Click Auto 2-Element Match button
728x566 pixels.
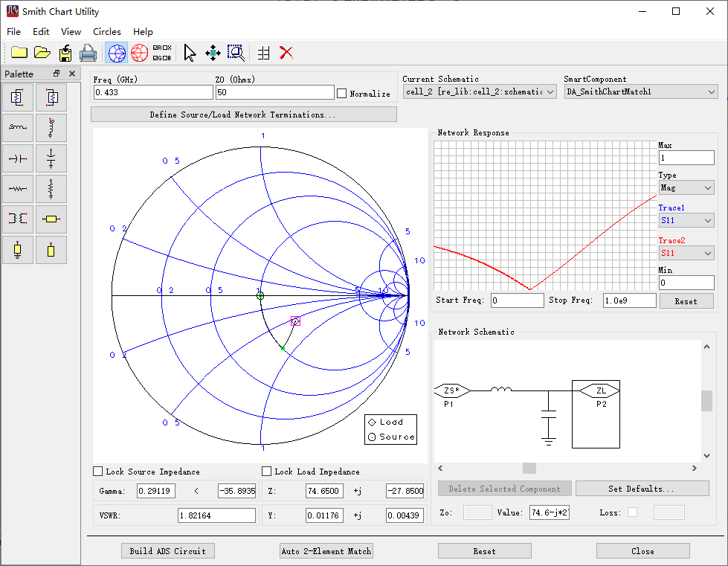(x=326, y=551)
